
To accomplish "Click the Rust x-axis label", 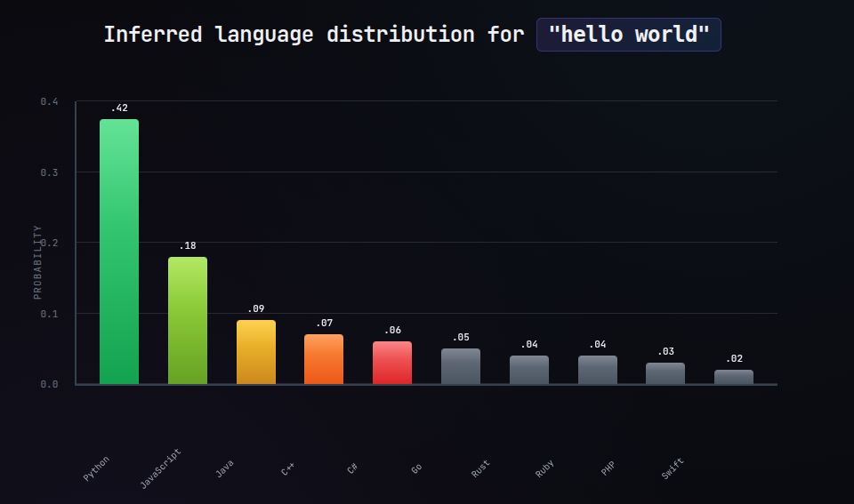I will [x=480, y=469].
